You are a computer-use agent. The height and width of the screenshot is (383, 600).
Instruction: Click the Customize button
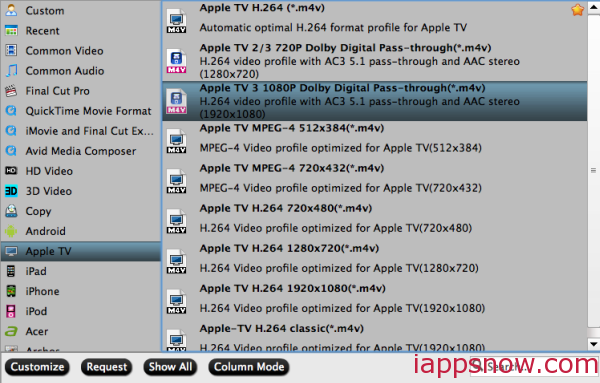click(37, 367)
